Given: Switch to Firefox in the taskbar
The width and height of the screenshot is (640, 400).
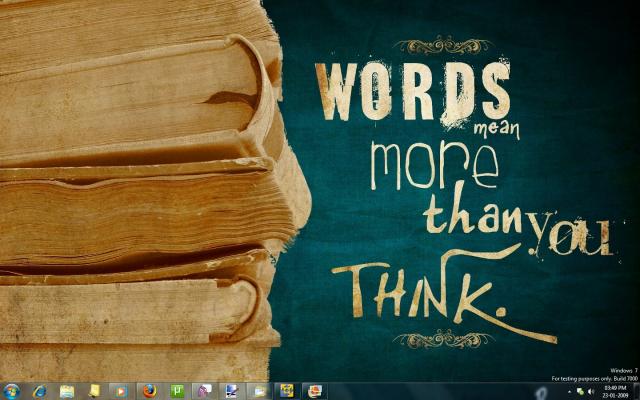Looking at the screenshot, I should (x=150, y=391).
